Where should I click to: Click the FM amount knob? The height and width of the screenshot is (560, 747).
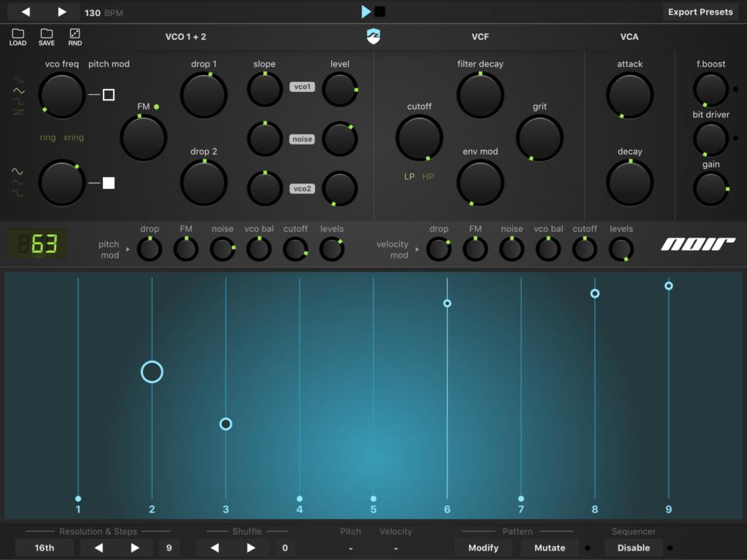point(144,138)
